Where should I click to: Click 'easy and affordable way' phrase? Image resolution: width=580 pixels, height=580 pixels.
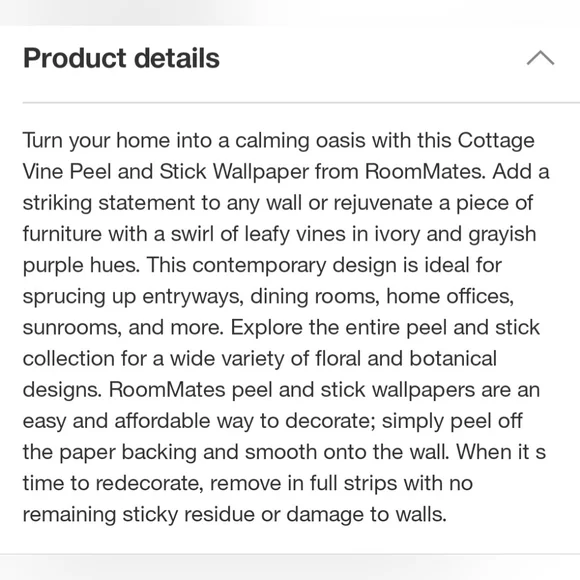[x=138, y=421]
